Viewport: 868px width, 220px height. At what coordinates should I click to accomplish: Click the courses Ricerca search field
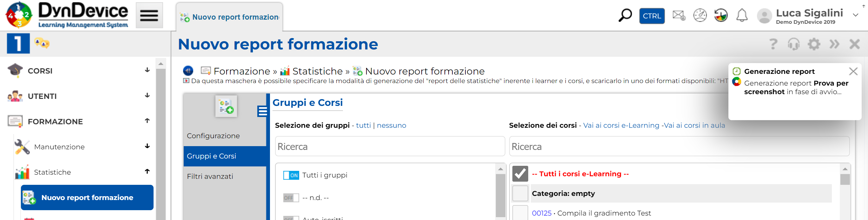pos(679,146)
